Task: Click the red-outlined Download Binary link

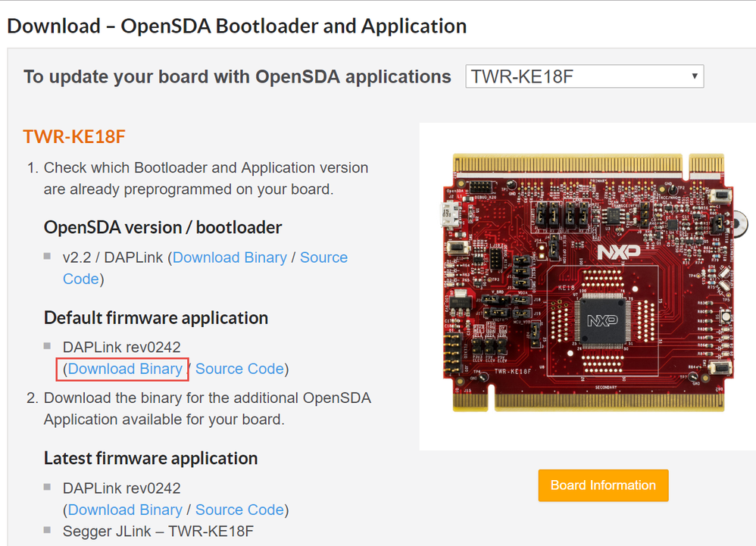Action: [x=125, y=369]
